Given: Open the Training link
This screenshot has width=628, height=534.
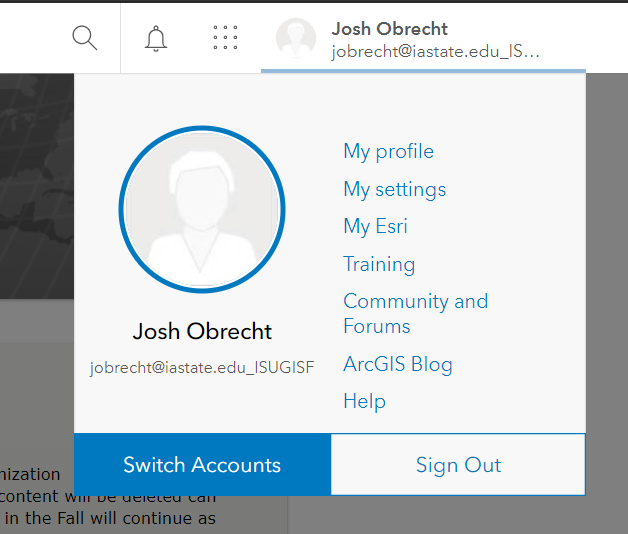Looking at the screenshot, I should 379,264.
